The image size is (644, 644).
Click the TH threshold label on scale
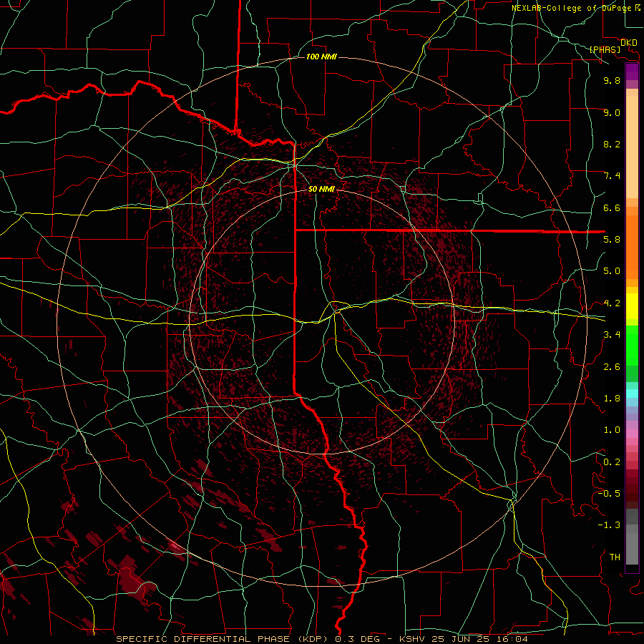[615, 557]
